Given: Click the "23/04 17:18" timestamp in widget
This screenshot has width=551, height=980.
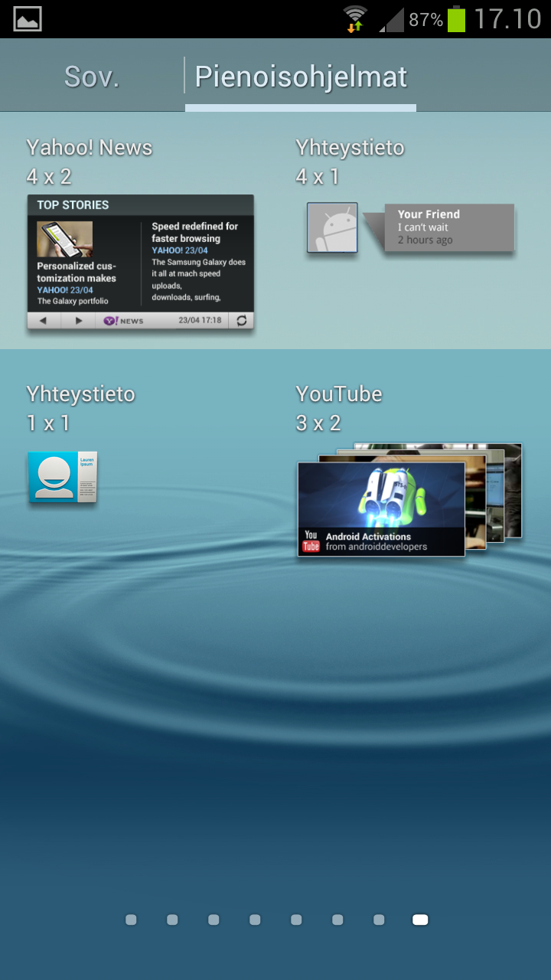Looking at the screenshot, I should pyautogui.click(x=200, y=321).
